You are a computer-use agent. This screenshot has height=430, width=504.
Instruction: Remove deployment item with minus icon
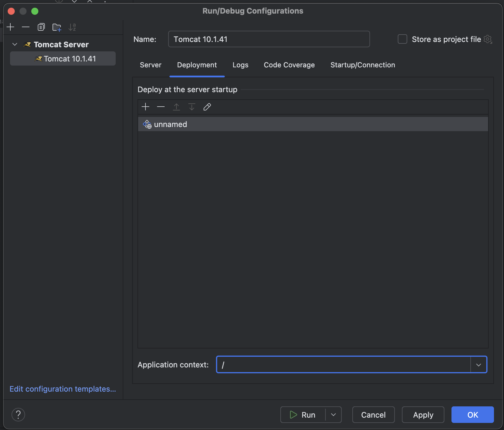(x=161, y=107)
